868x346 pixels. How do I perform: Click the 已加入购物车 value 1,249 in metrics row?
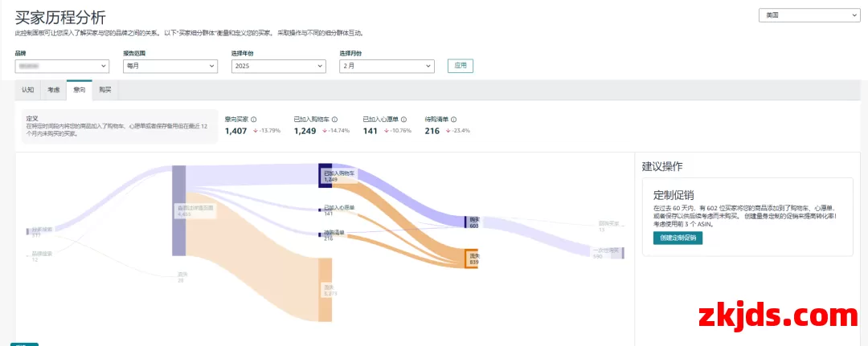[305, 131]
